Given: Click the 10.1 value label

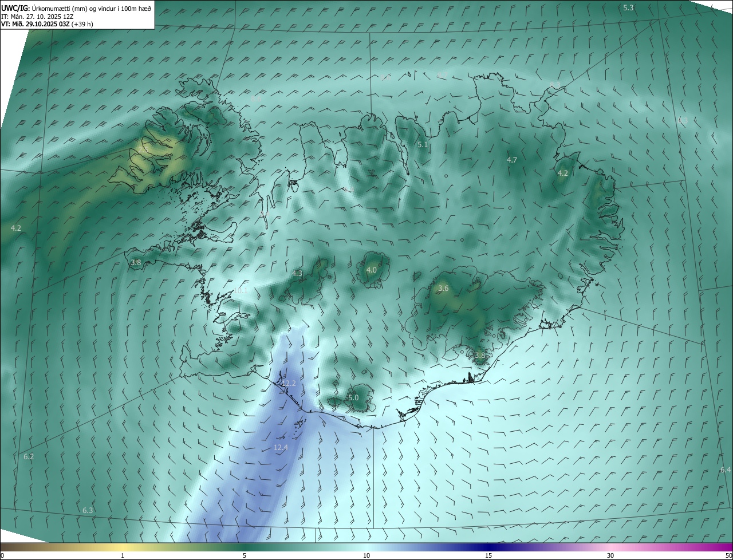Looking at the screenshot, I should click(241, 290).
